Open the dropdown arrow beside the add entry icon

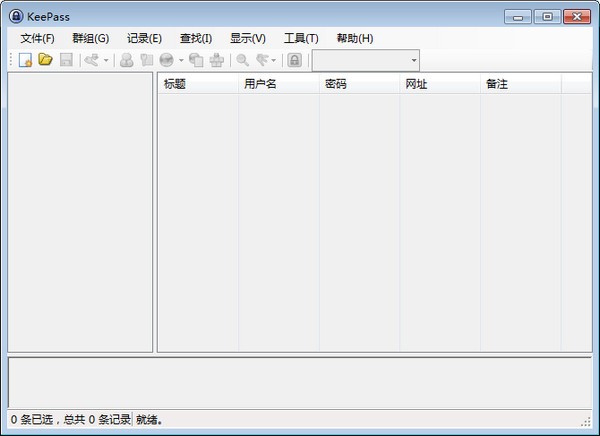pos(106,61)
